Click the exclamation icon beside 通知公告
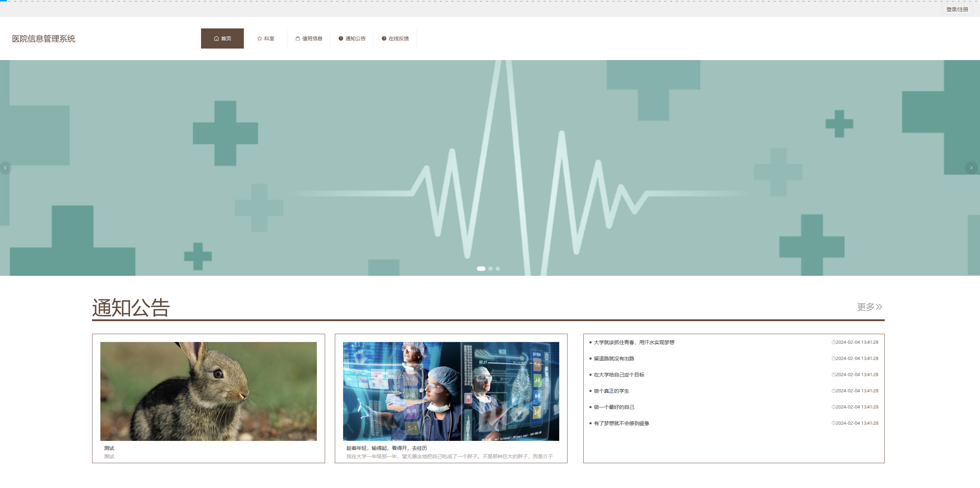Image resolution: width=980 pixels, height=488 pixels. [x=341, y=38]
